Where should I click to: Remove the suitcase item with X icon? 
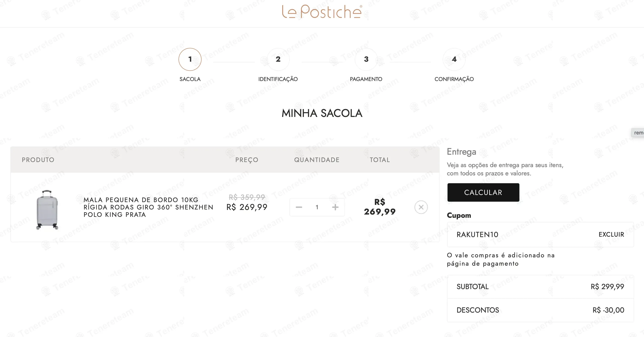click(421, 207)
